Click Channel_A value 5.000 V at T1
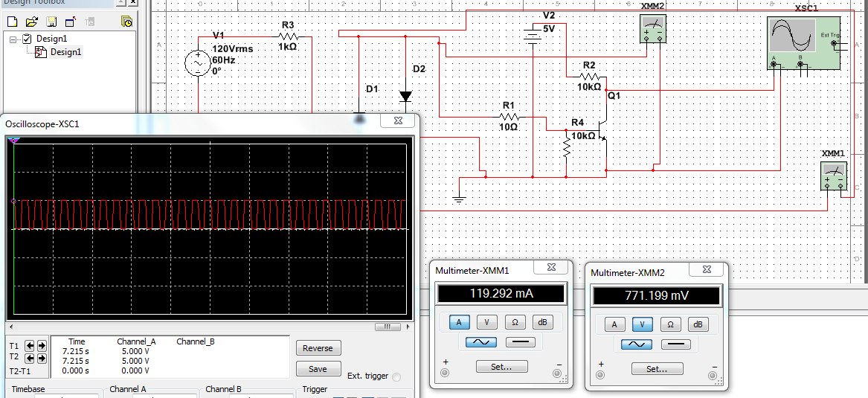 tap(135, 351)
